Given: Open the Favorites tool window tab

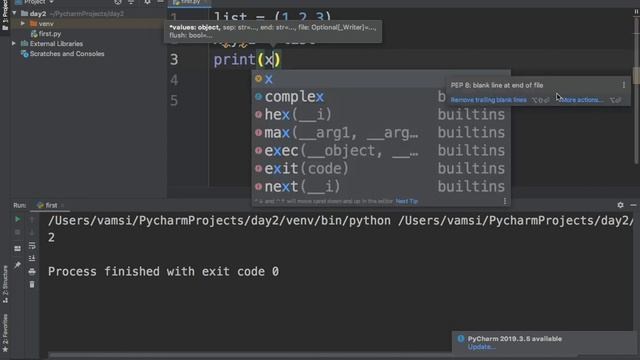Looking at the screenshot, I should [x=5, y=333].
